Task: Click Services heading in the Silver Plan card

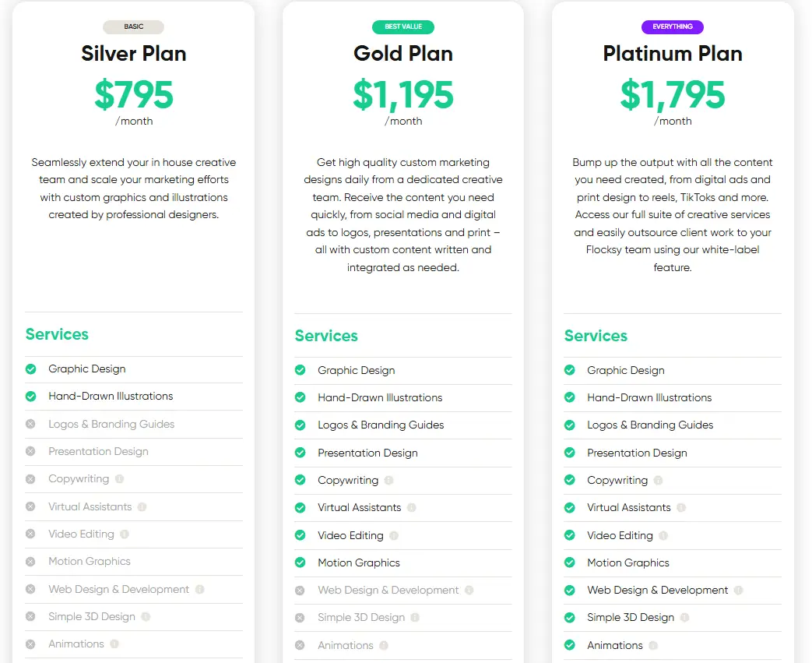Action: [x=57, y=334]
